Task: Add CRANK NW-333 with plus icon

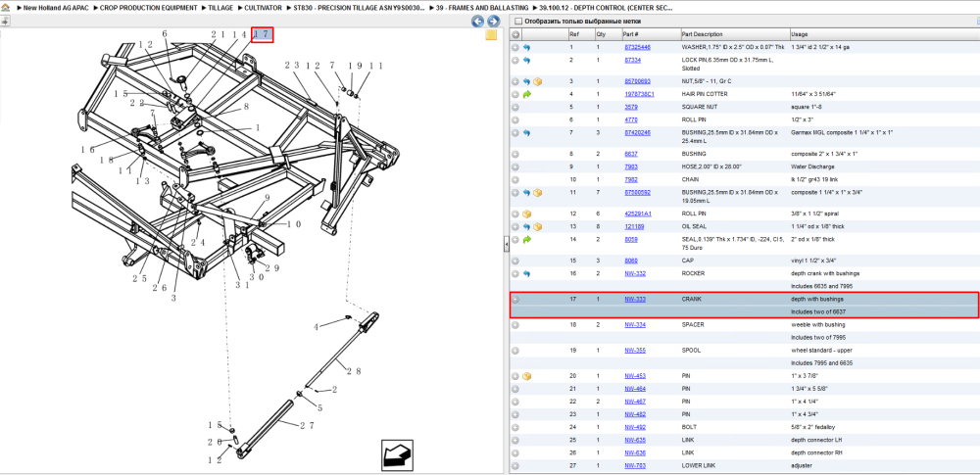Action: click(x=515, y=300)
